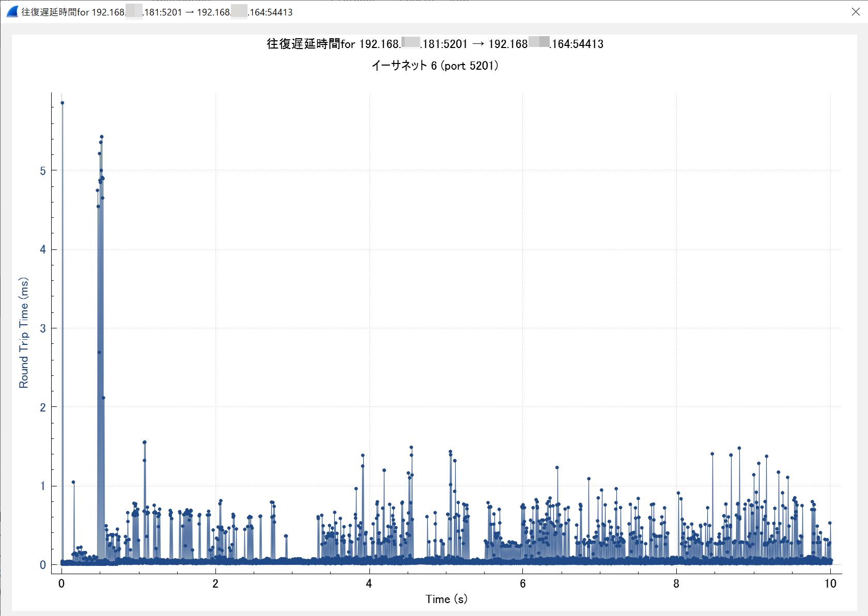Close the round trip time graph window

(856, 12)
